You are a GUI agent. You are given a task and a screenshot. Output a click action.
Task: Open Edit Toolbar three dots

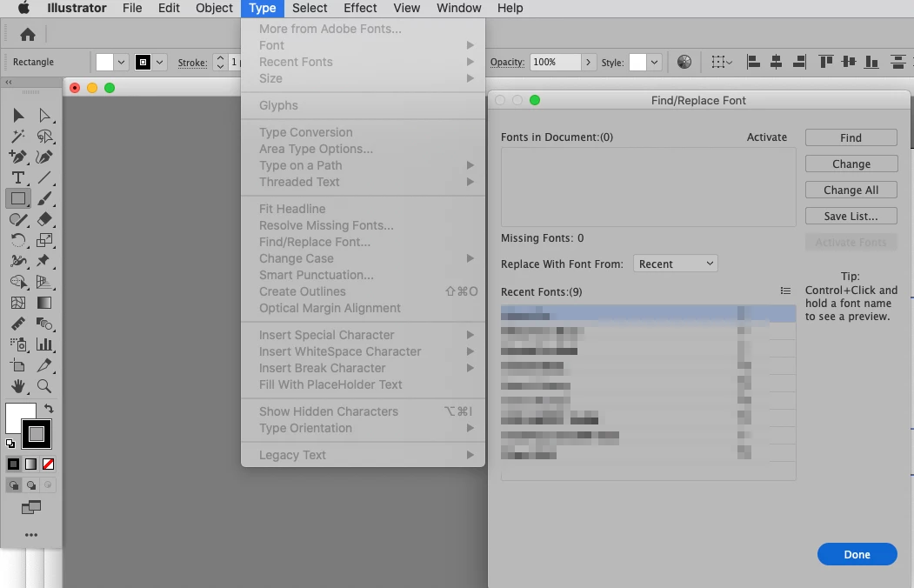(31, 535)
